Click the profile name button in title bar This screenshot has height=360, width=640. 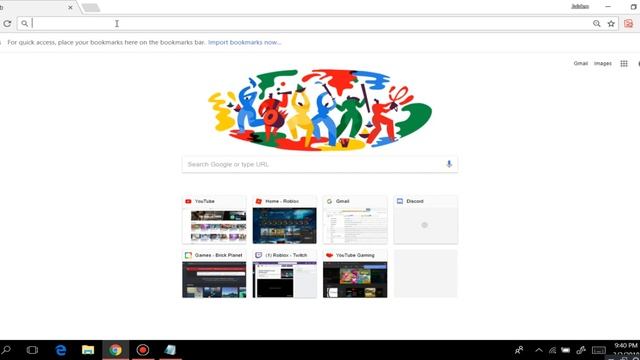click(x=580, y=7)
